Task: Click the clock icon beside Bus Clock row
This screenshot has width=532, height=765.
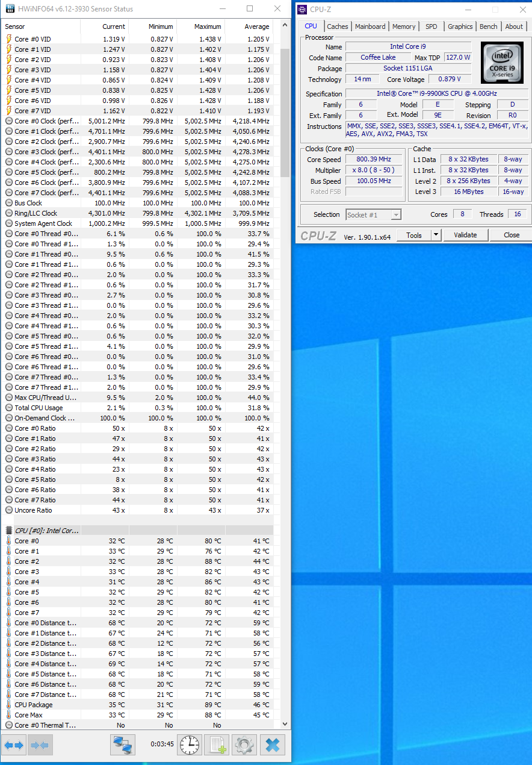Action: coord(9,203)
